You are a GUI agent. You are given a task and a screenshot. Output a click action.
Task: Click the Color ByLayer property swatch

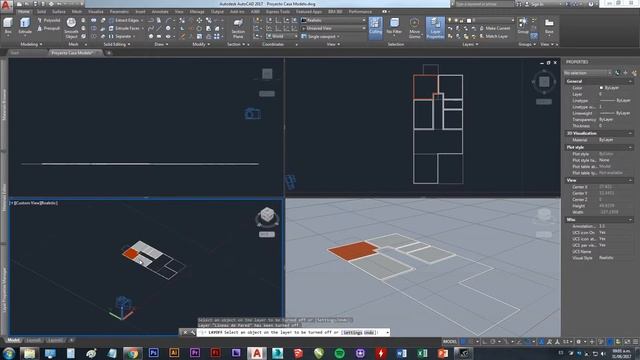coord(601,88)
